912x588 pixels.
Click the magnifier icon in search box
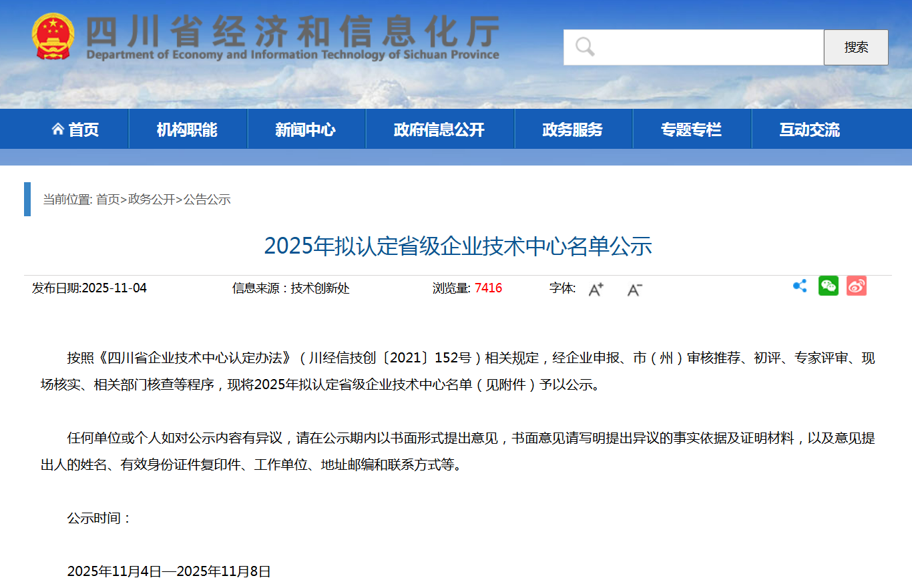pos(585,47)
